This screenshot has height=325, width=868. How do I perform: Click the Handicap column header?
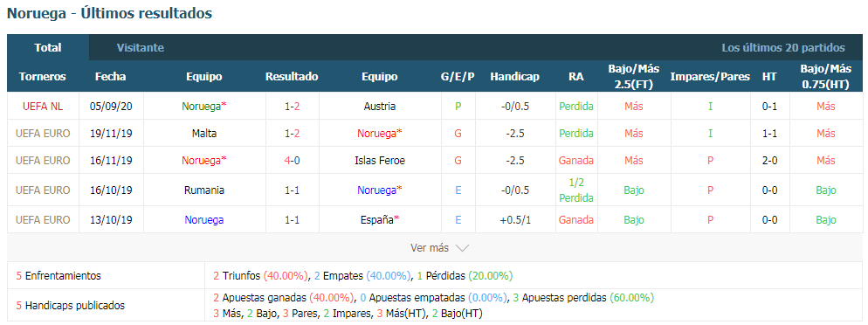click(514, 77)
